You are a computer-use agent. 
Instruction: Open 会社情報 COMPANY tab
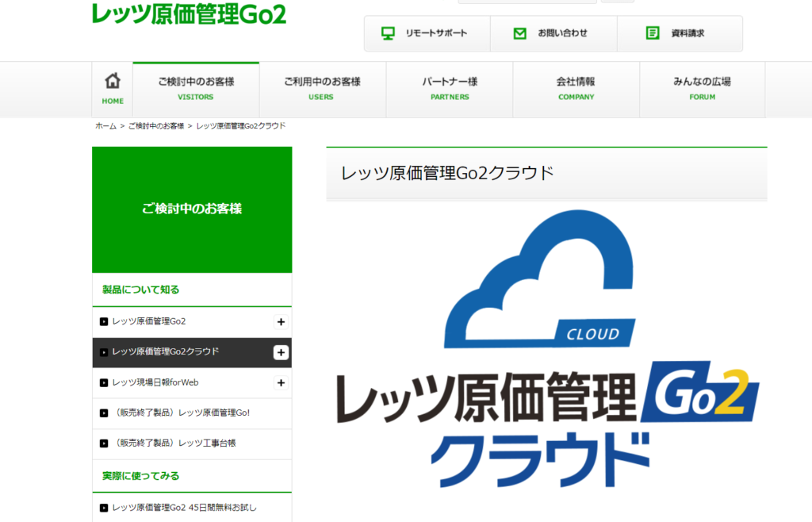click(576, 89)
